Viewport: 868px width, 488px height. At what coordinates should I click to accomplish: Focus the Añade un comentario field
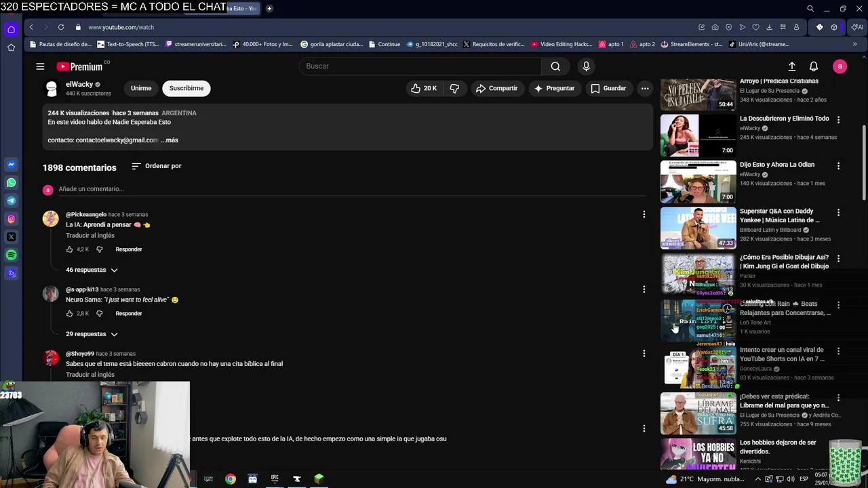point(351,189)
